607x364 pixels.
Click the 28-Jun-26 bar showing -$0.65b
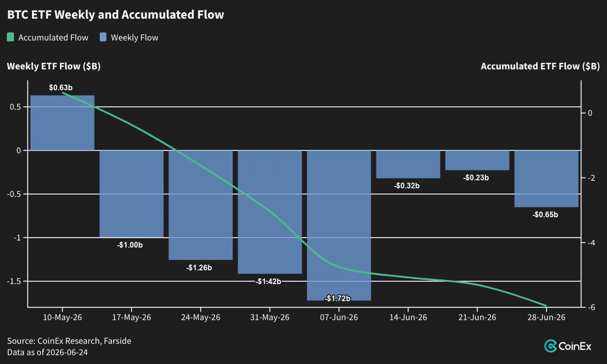pyautogui.click(x=546, y=179)
